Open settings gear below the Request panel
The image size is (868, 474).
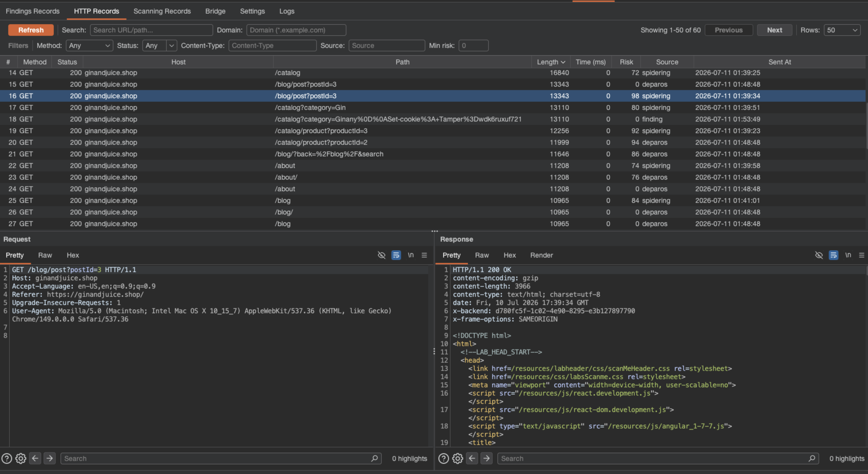21,459
